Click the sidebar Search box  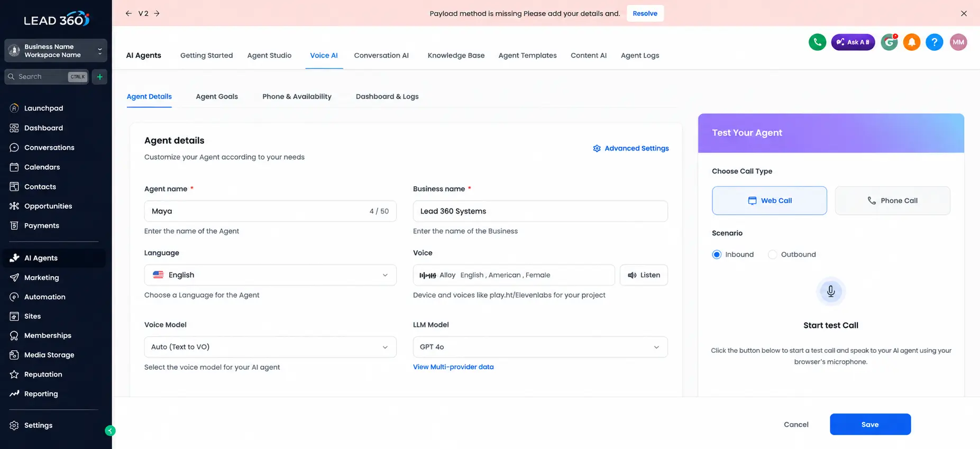click(46, 77)
